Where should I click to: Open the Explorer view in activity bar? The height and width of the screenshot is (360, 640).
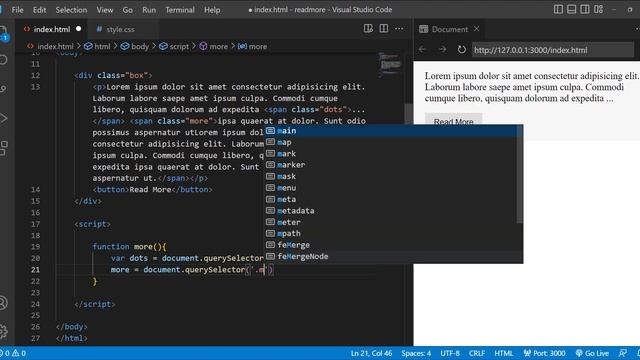3,33
